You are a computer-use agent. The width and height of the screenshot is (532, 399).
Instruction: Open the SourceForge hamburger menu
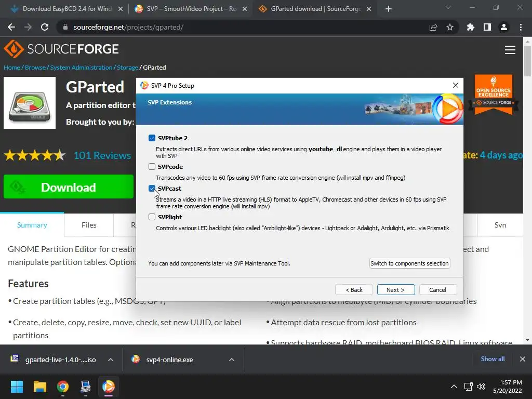[x=510, y=50]
